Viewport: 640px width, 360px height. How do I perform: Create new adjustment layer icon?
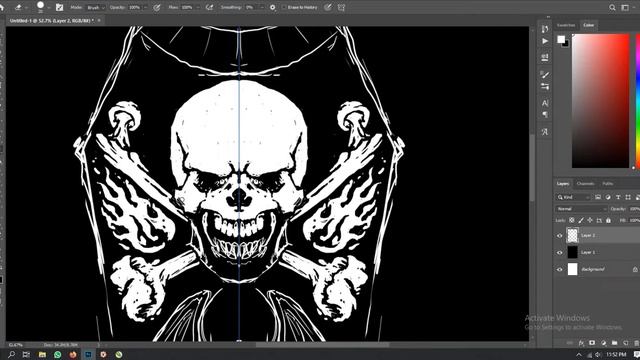tap(603, 343)
